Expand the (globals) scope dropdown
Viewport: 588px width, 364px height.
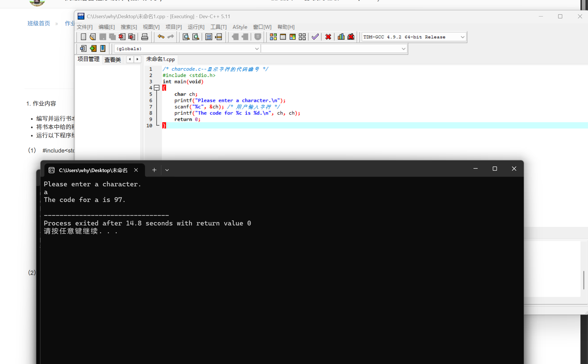257,49
